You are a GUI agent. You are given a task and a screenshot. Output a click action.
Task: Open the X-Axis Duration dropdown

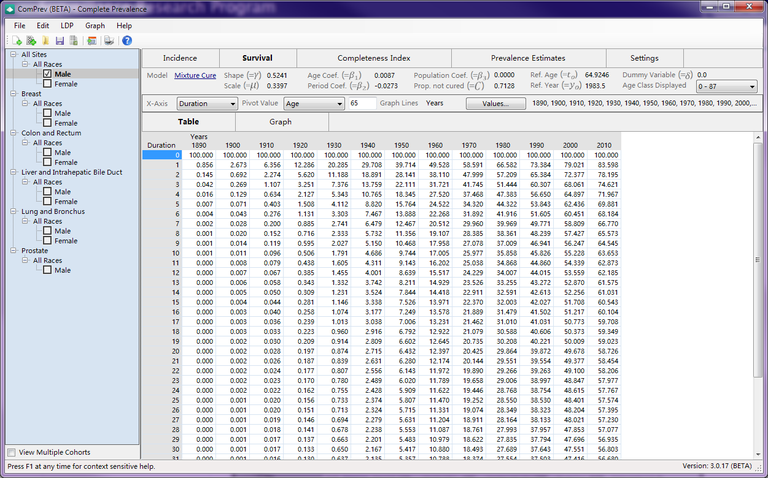tap(206, 103)
